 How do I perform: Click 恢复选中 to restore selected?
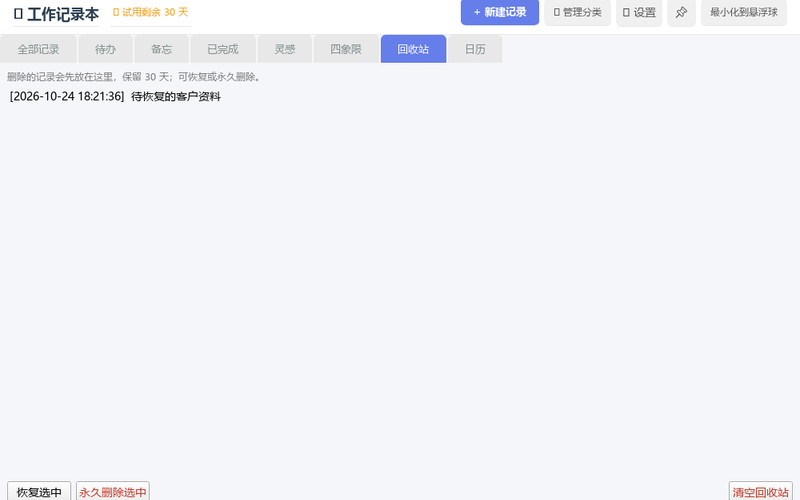tap(39, 492)
